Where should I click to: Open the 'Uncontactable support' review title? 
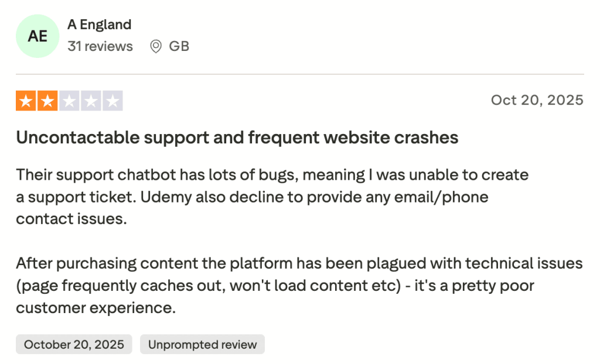(237, 138)
